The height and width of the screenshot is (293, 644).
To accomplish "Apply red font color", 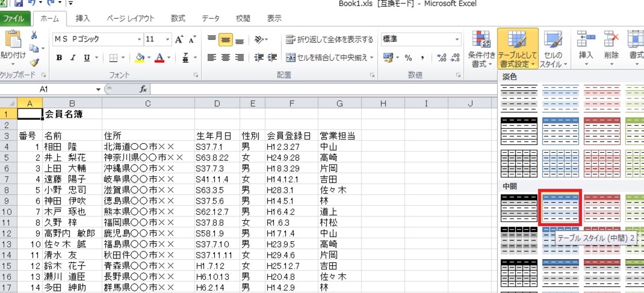I will [159, 58].
